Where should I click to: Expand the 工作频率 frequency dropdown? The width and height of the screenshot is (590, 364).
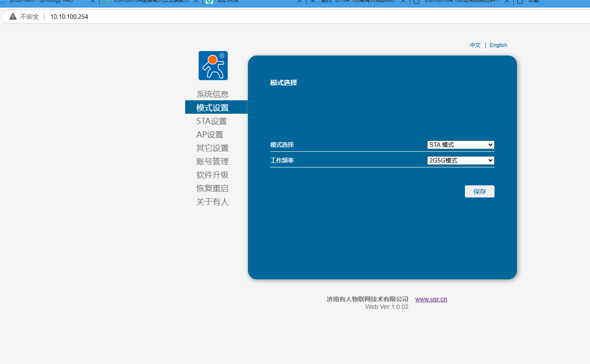[460, 160]
